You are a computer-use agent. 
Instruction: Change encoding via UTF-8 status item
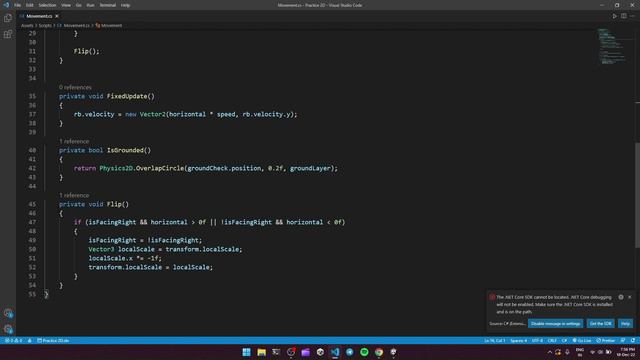coord(537,340)
